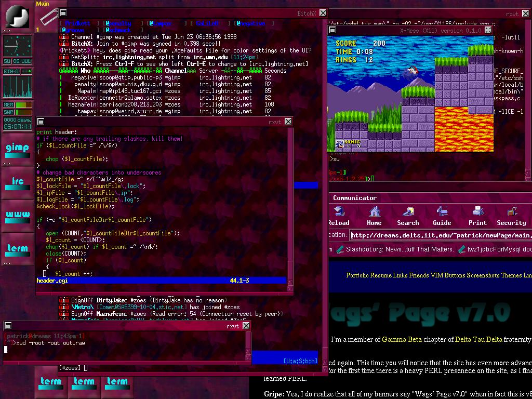Launch gimp from the dock button

click(x=17, y=149)
